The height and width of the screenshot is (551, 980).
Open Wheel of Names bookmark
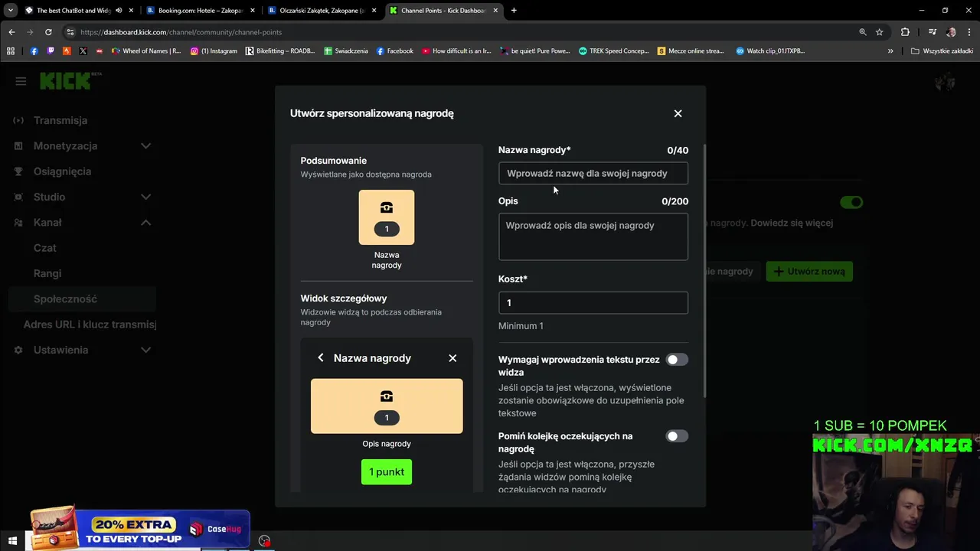(x=146, y=51)
